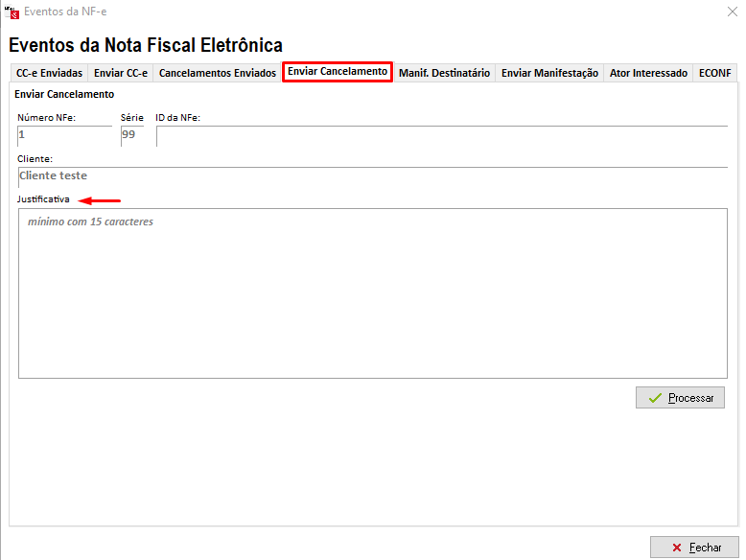
Task: Click the Justificativa label text
Action: click(43, 199)
